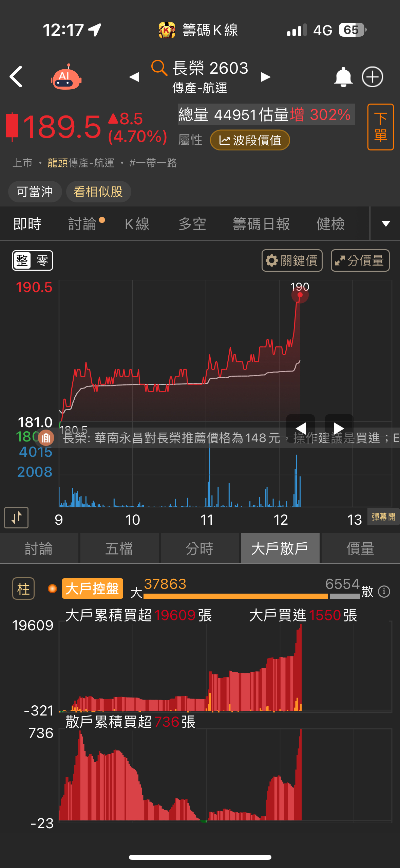Open the 討論 top tab
Image resolution: width=400 pixels, height=868 pixels.
pyautogui.click(x=82, y=224)
